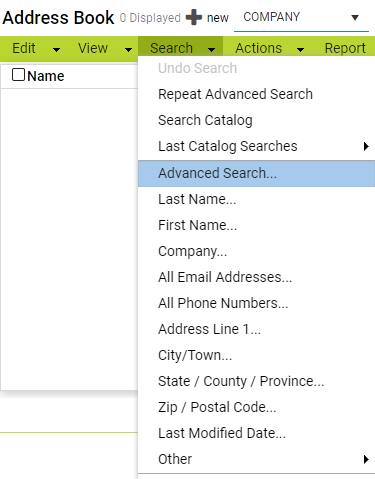The height and width of the screenshot is (479, 375).
Task: Open the Edit menu
Action: pos(24,48)
